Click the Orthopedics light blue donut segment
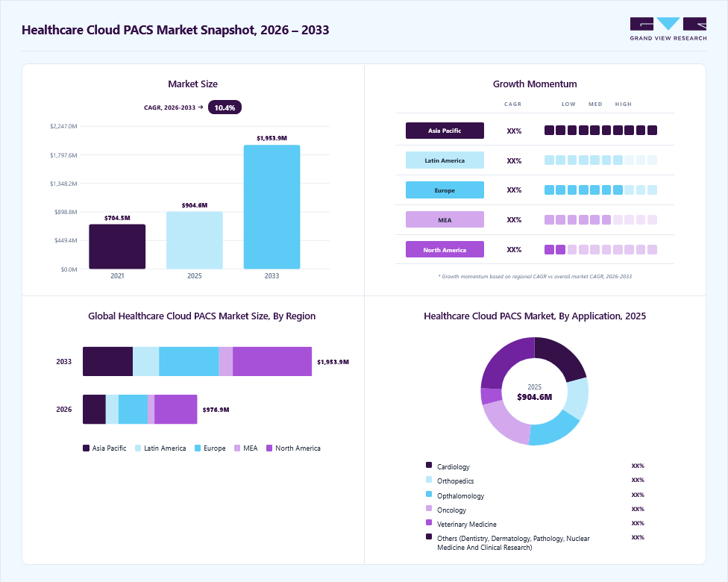Viewport: 728px width, 582px height. [x=576, y=398]
